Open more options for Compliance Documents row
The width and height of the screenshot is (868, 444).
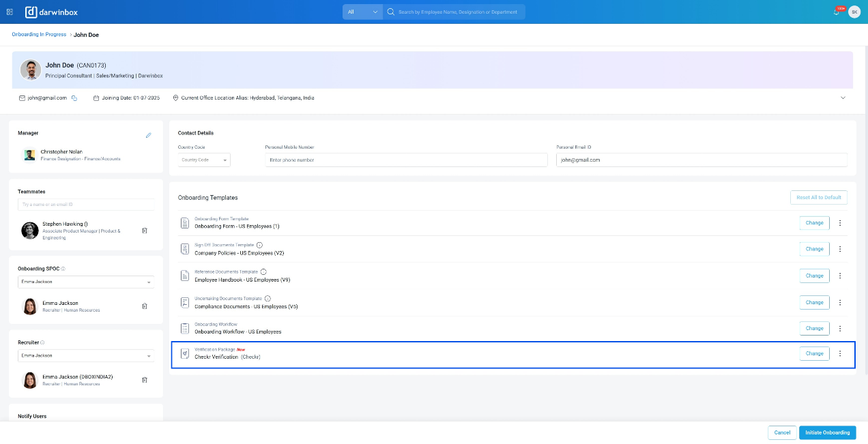[840, 302]
